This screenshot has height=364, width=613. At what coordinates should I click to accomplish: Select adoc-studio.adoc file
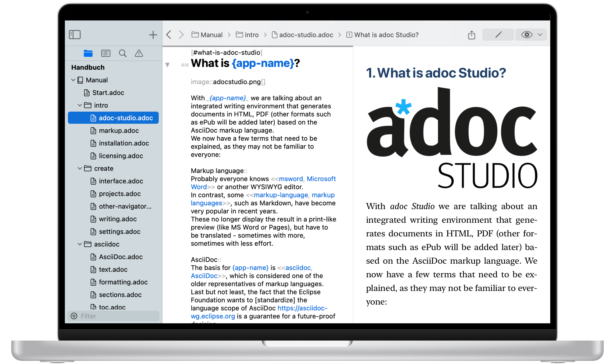(x=113, y=118)
